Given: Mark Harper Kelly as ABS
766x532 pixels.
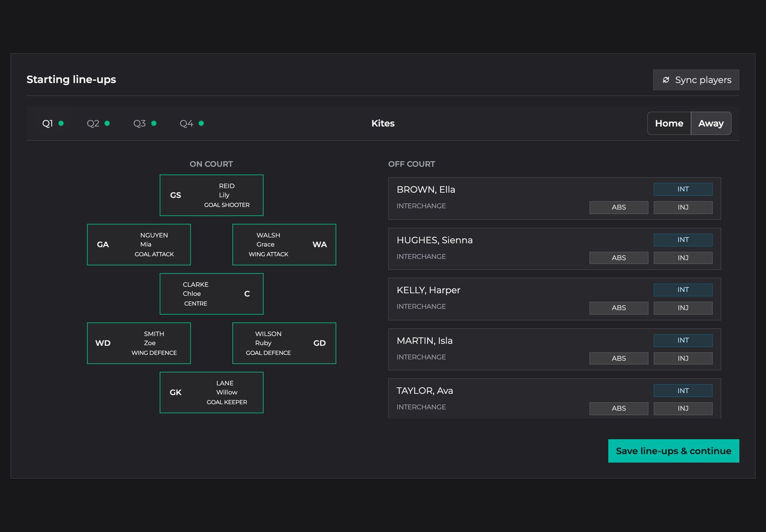Looking at the screenshot, I should pos(619,308).
